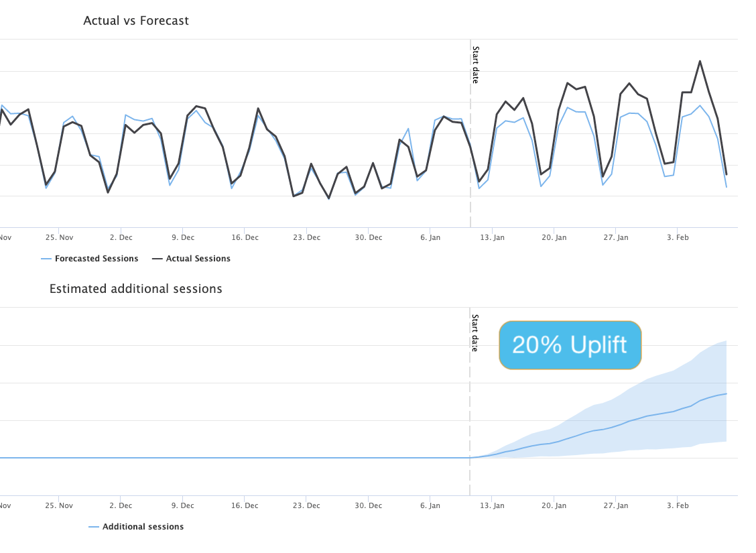The image size is (756, 553).
Task: Select 13. Jan label on top axis
Action: point(492,237)
